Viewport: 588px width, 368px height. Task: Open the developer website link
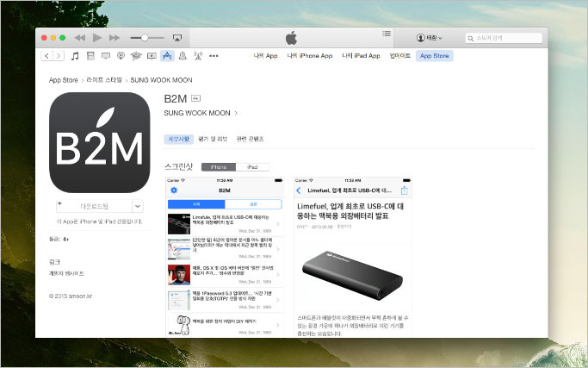click(x=66, y=273)
